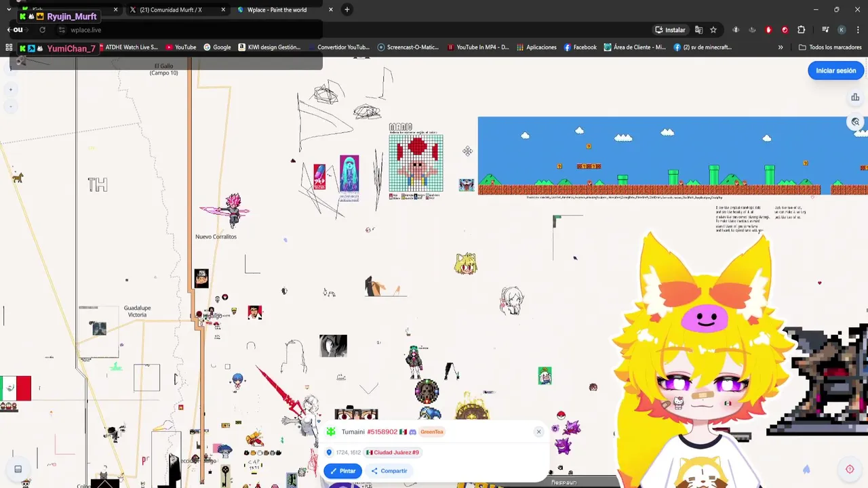Close the Tumaini pixel info popup
The width and height of the screenshot is (868, 488).
(x=539, y=432)
